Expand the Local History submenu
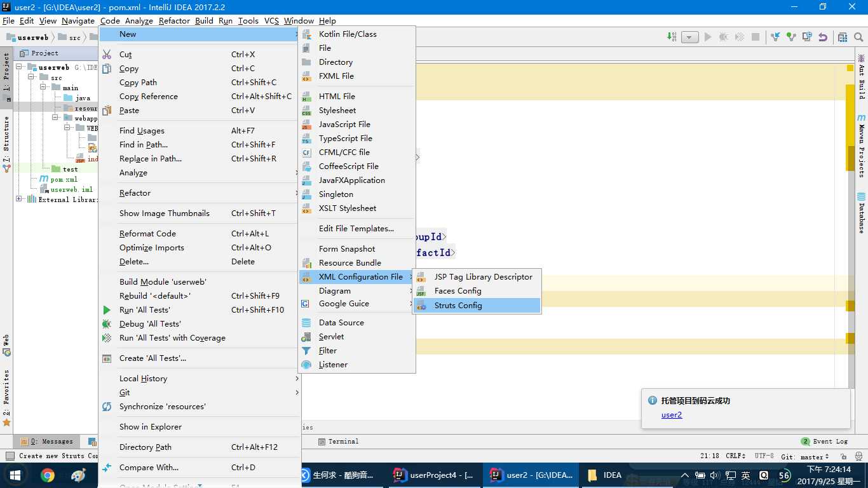The image size is (868, 488). (x=200, y=379)
